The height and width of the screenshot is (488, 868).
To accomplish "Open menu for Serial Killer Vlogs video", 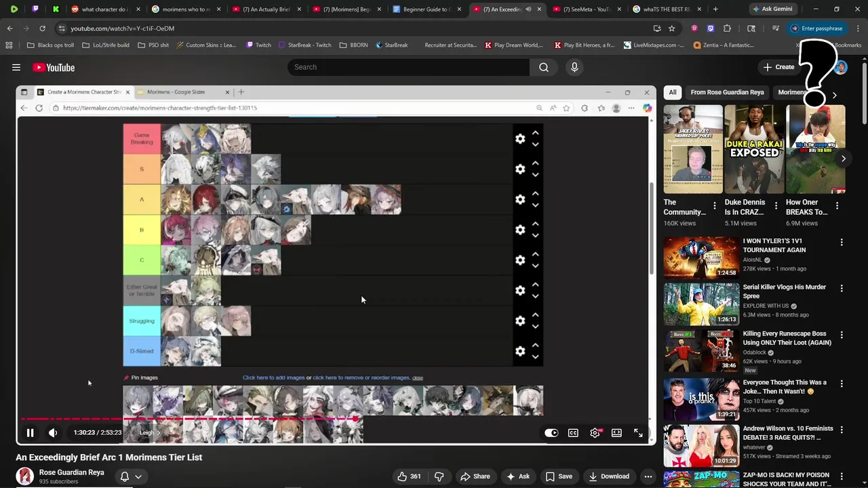I will tap(842, 288).
